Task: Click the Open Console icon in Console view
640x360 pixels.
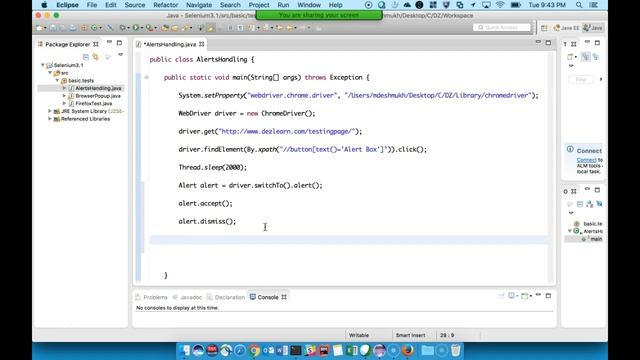Action: (525, 296)
